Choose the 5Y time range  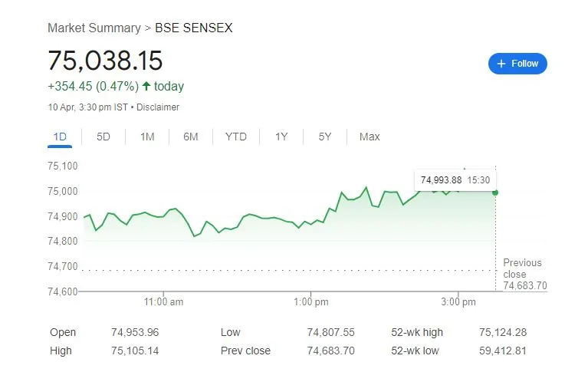pyautogui.click(x=325, y=137)
